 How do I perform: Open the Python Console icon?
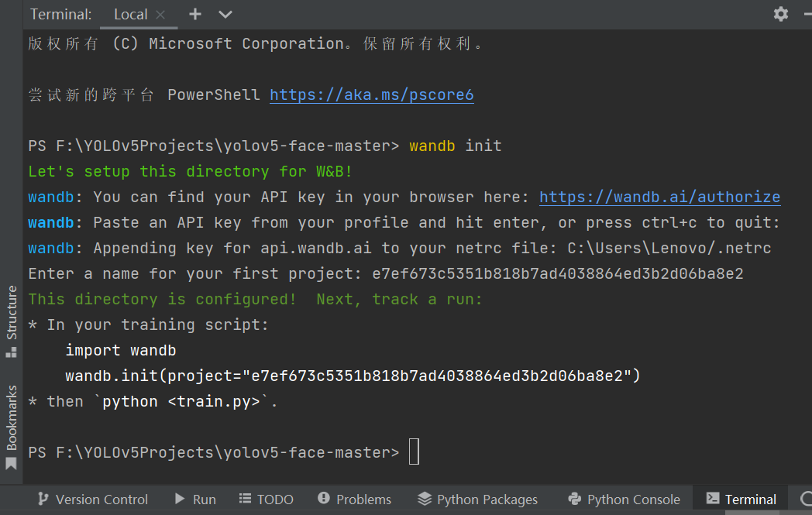click(623, 499)
